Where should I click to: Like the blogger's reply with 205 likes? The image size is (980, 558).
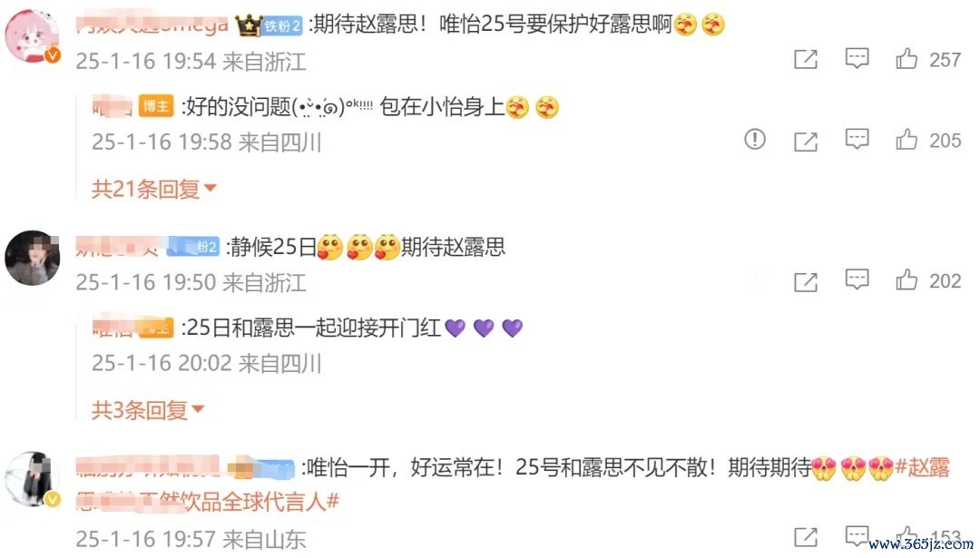906,140
